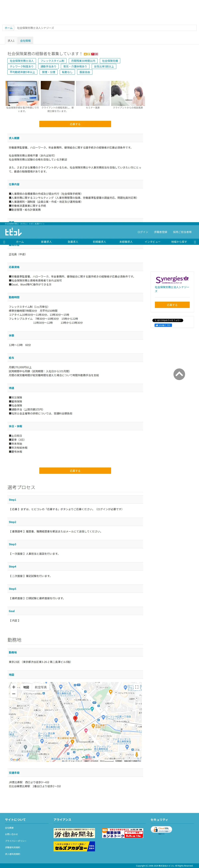
Task: Click the Facebook いいね！ button
Action: [163, 325]
